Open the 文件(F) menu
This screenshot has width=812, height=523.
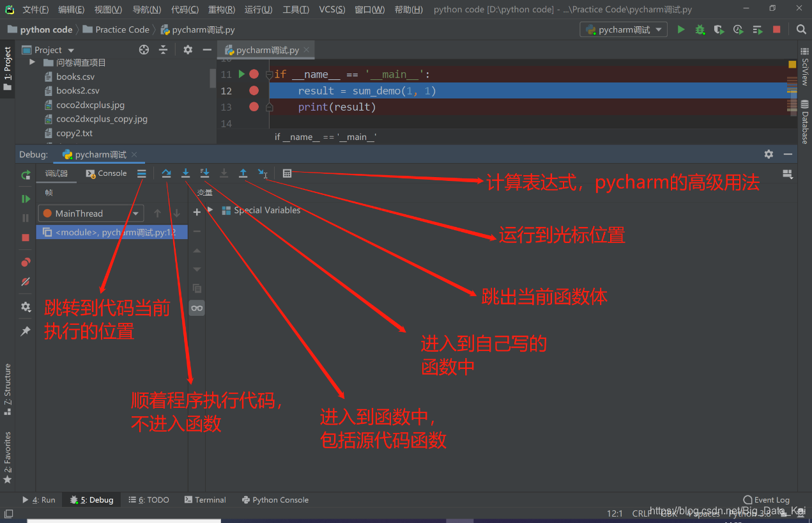35,10
